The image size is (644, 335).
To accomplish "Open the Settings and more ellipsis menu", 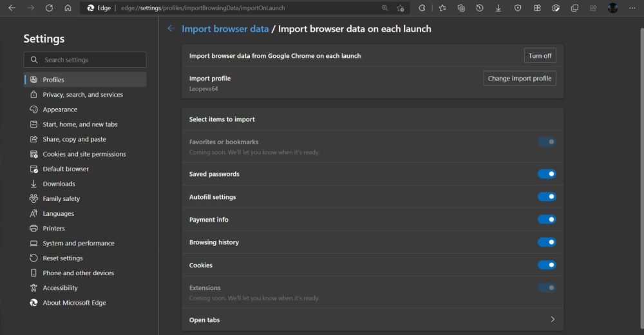I will click(632, 8).
